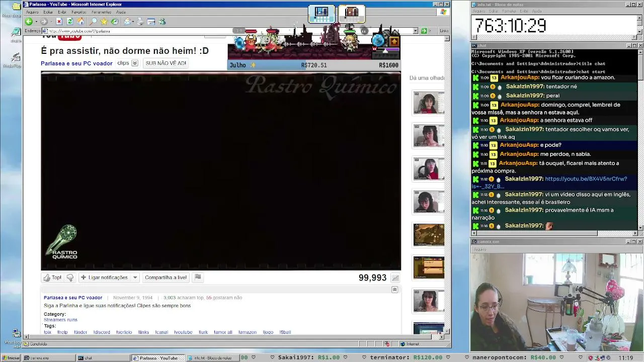
Task: Click the Compartilha a live! button
Action: pos(166,278)
